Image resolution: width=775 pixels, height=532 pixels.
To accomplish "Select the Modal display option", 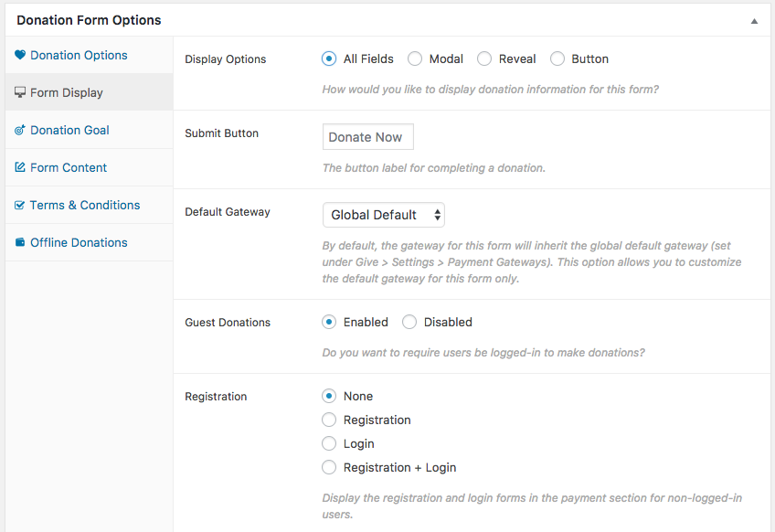I will tap(415, 59).
